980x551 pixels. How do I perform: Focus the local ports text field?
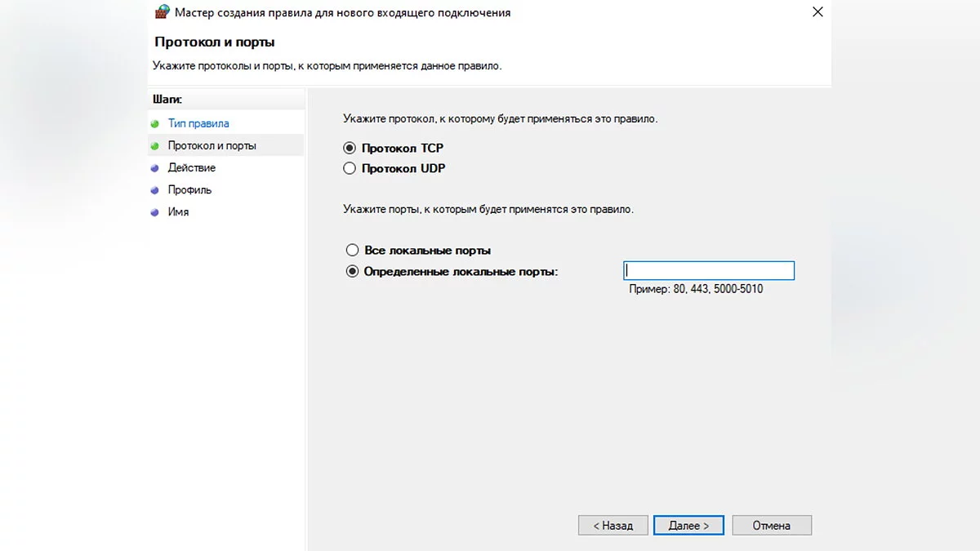[x=709, y=271]
